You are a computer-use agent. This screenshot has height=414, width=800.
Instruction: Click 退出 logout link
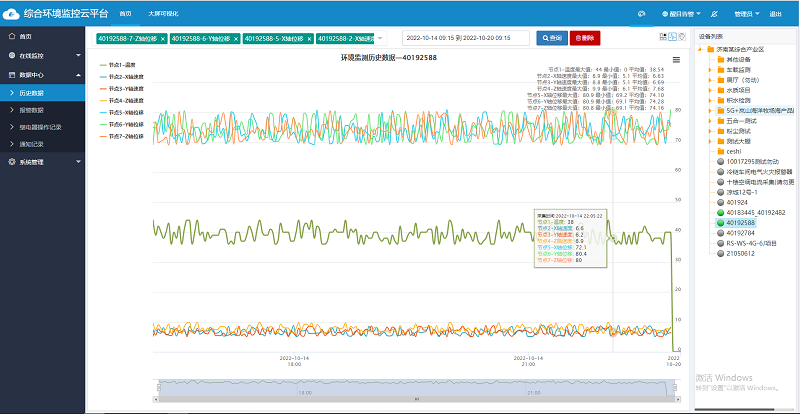point(776,14)
